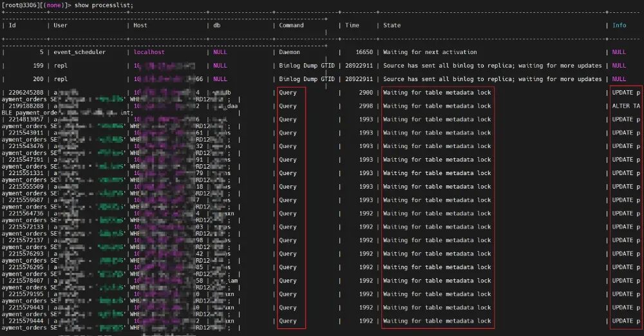Click the 'ALTER TA' Info text

tap(626, 106)
